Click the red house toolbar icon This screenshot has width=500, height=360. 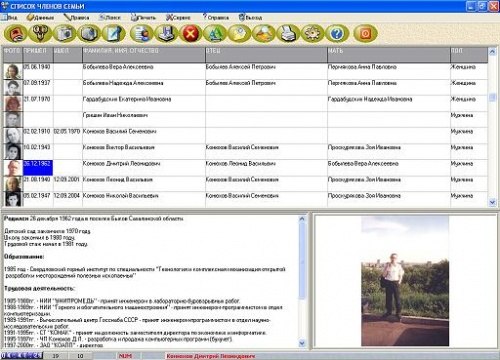pyautogui.click(x=15, y=34)
